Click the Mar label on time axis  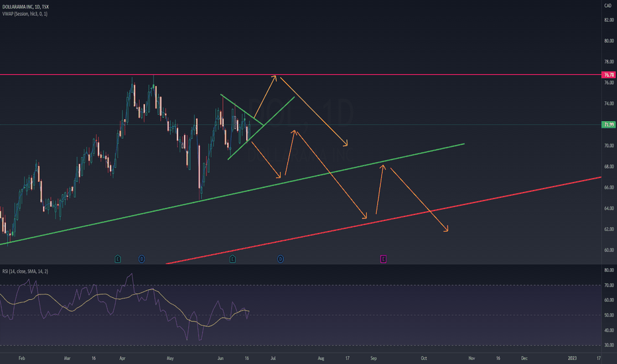(x=68, y=359)
